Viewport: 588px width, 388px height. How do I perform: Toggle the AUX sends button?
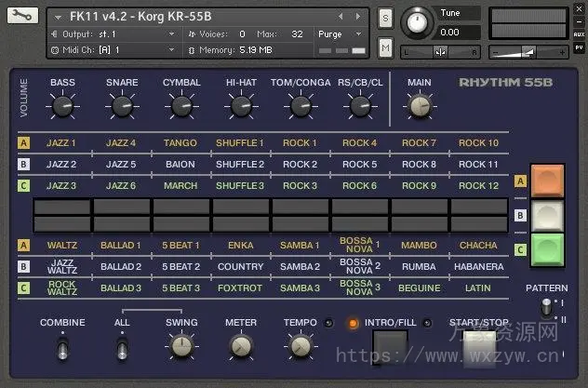579,34
